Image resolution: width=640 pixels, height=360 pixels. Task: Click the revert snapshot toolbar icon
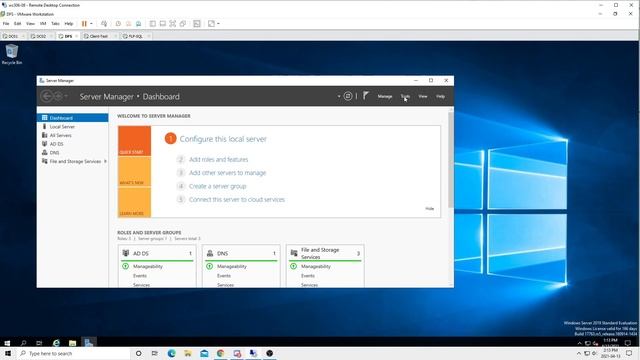tap(128, 24)
